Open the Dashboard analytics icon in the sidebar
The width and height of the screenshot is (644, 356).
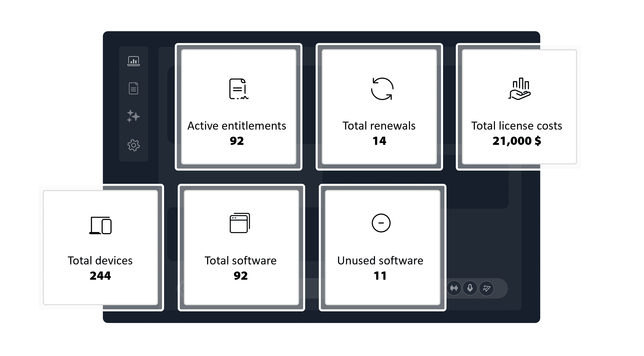[134, 61]
